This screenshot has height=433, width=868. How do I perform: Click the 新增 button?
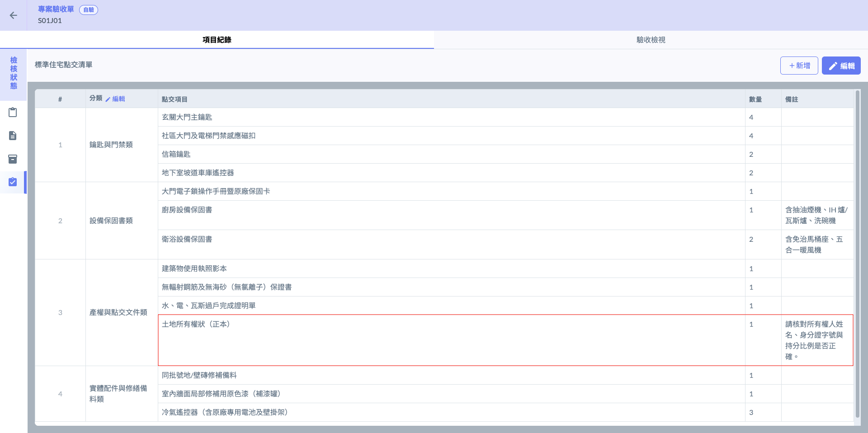(x=799, y=66)
